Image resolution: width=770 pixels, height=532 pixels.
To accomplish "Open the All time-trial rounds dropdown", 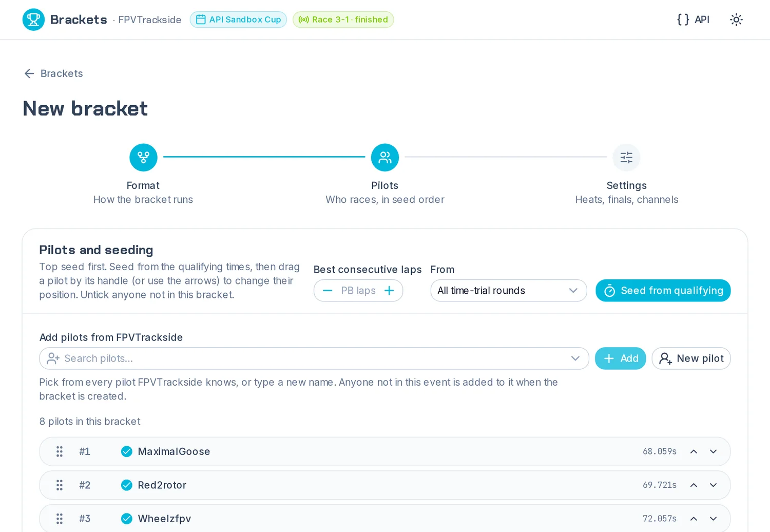I will coord(509,291).
